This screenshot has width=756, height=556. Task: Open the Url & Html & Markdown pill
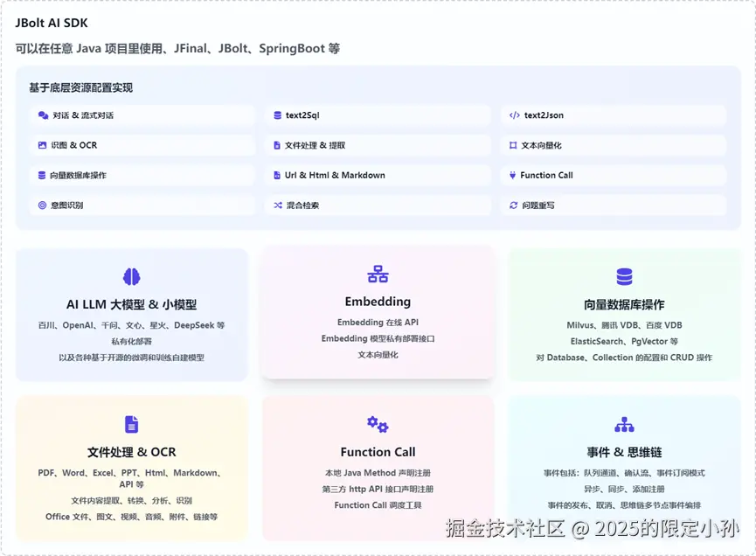[378, 175]
